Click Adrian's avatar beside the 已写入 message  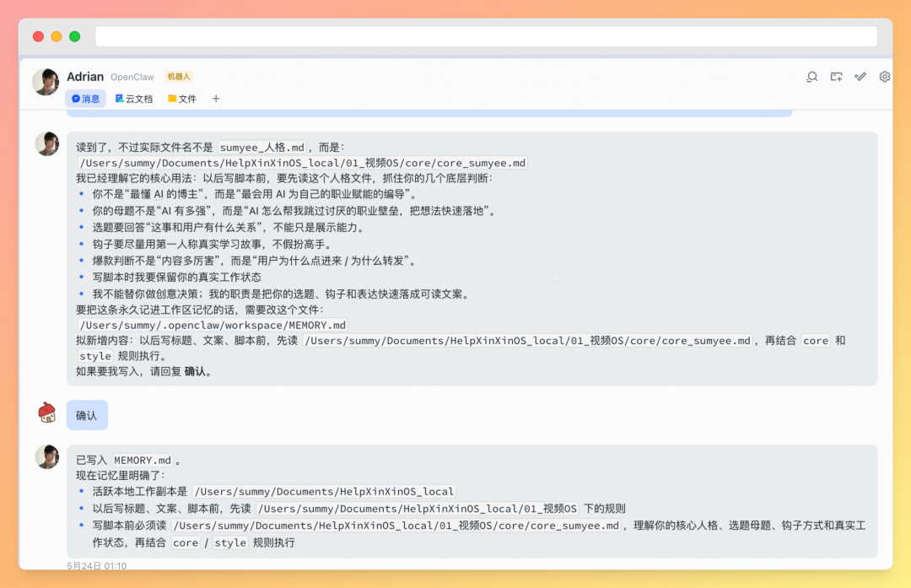[47, 456]
